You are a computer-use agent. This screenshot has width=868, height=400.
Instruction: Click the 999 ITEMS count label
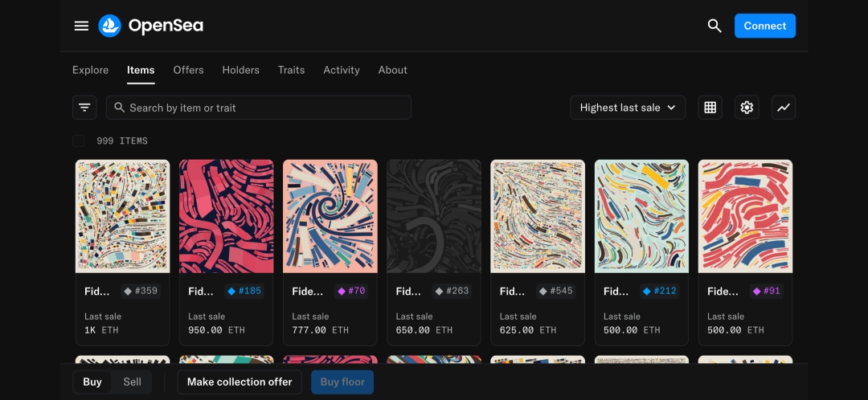pos(122,141)
